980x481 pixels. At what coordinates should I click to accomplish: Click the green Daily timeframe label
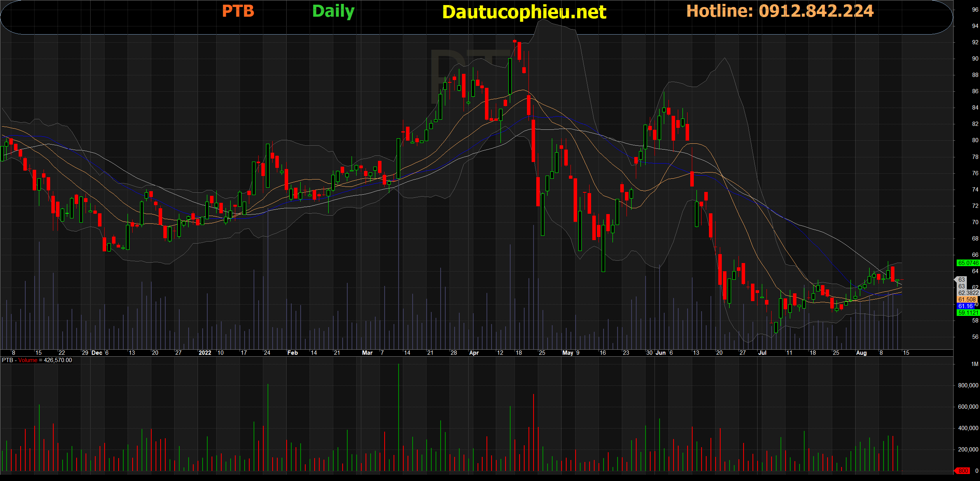click(333, 11)
